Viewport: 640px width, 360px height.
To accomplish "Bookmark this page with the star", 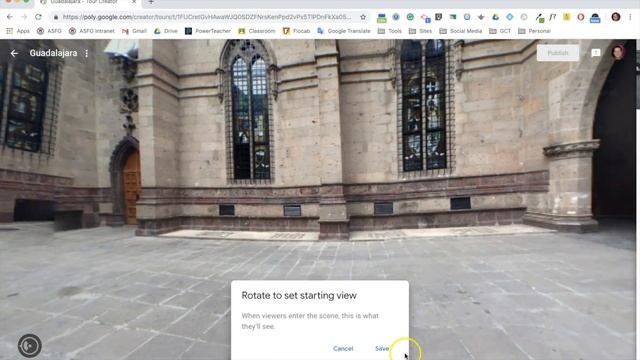I will coord(363,17).
